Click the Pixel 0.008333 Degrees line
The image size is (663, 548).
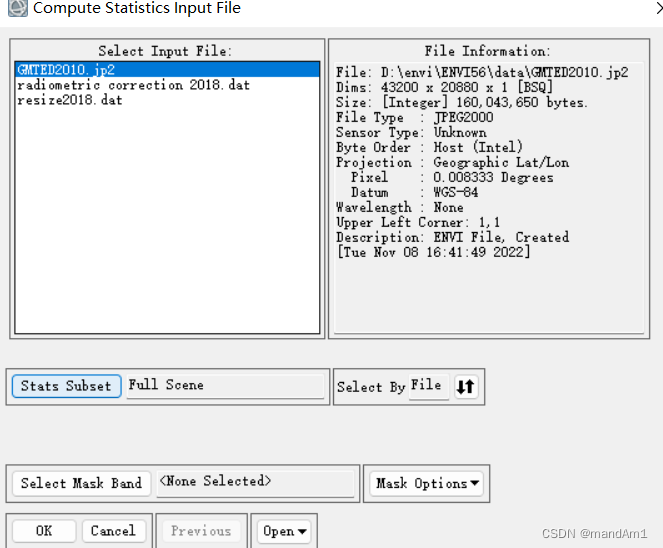coord(452,177)
